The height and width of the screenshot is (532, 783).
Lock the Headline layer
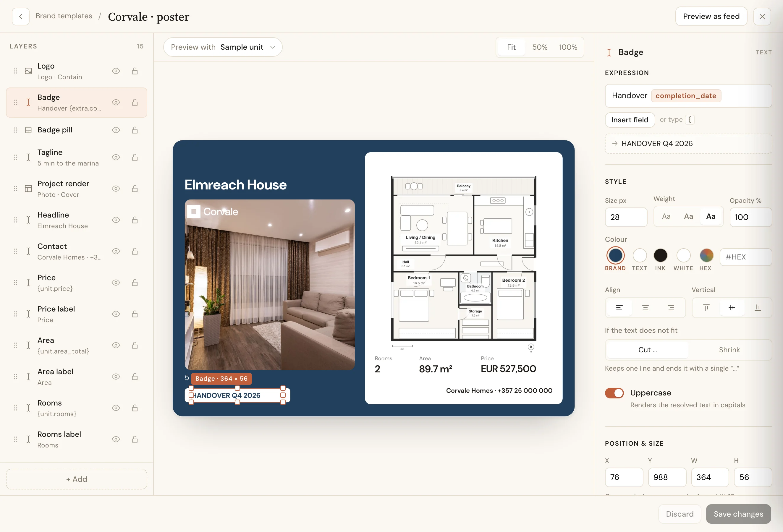[135, 220]
